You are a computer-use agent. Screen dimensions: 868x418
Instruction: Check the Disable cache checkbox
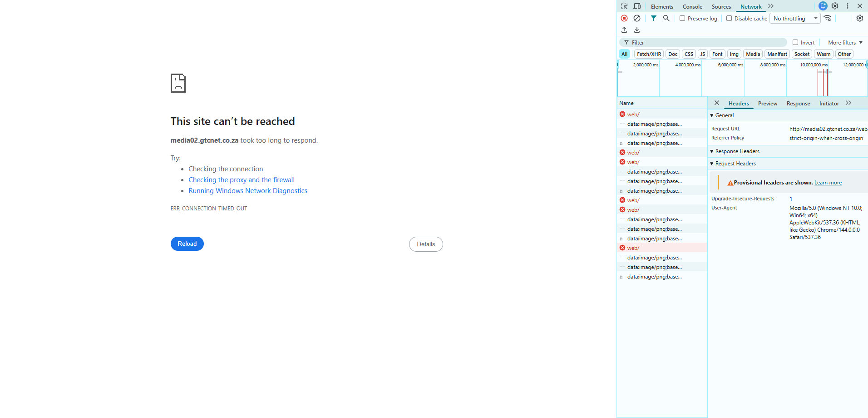[x=729, y=19]
